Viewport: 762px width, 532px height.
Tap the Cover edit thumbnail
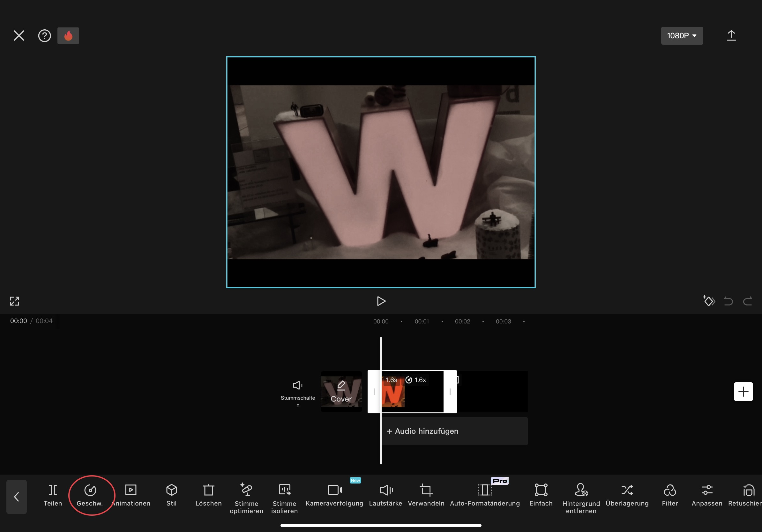(341, 392)
